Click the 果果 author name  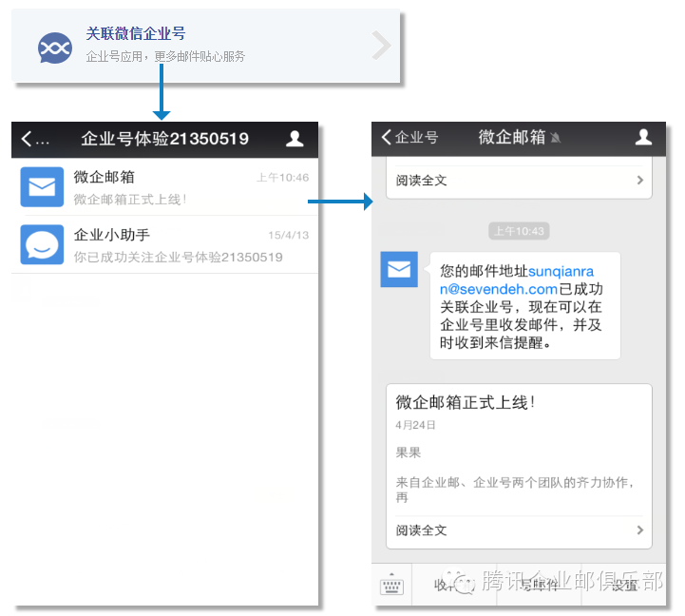pos(408,452)
